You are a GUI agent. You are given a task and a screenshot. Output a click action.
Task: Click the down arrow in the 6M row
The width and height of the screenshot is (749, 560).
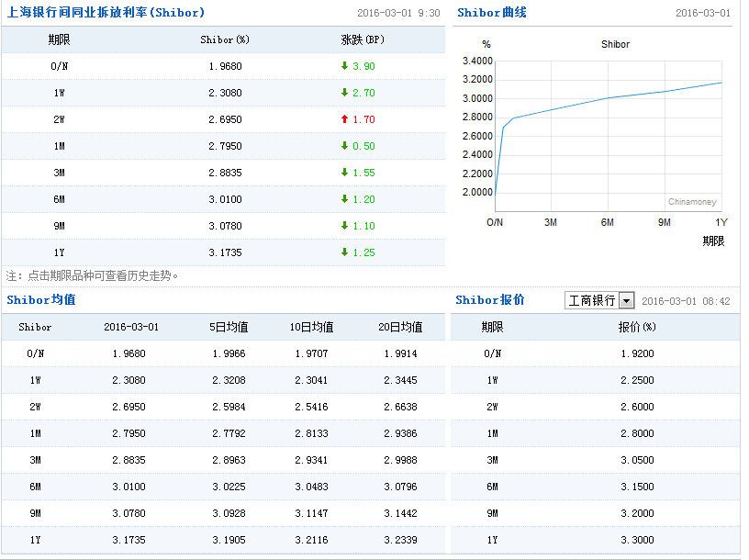click(344, 199)
